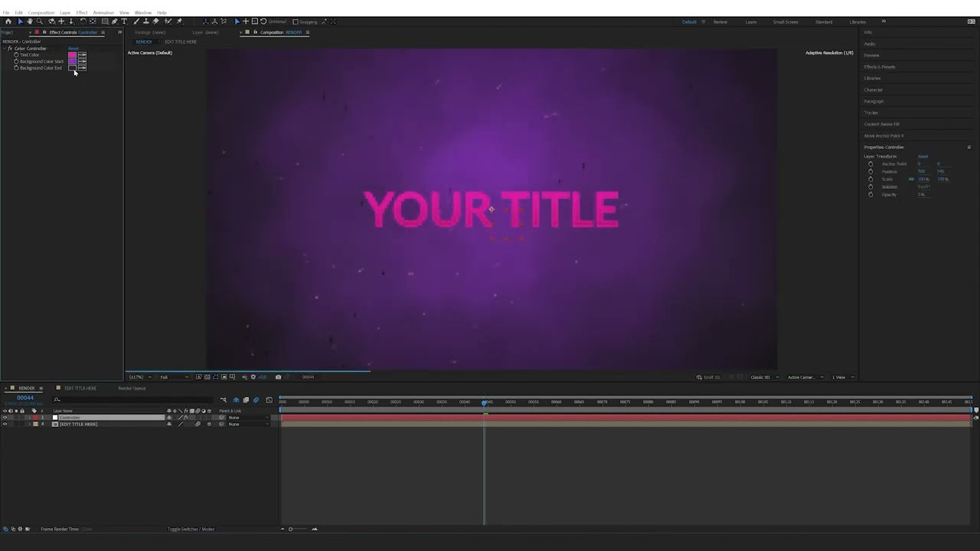Click the timeline layer search field

(134, 399)
